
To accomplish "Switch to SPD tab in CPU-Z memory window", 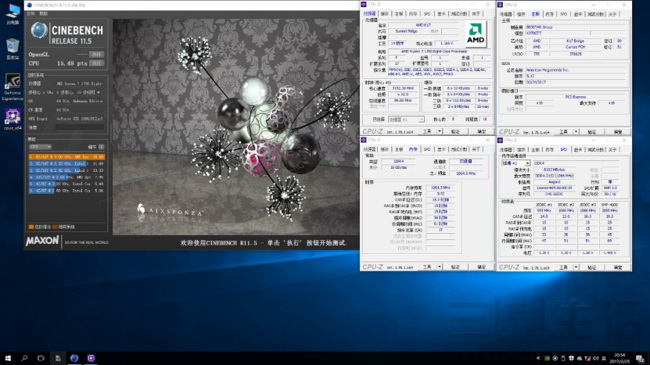I will (427, 149).
